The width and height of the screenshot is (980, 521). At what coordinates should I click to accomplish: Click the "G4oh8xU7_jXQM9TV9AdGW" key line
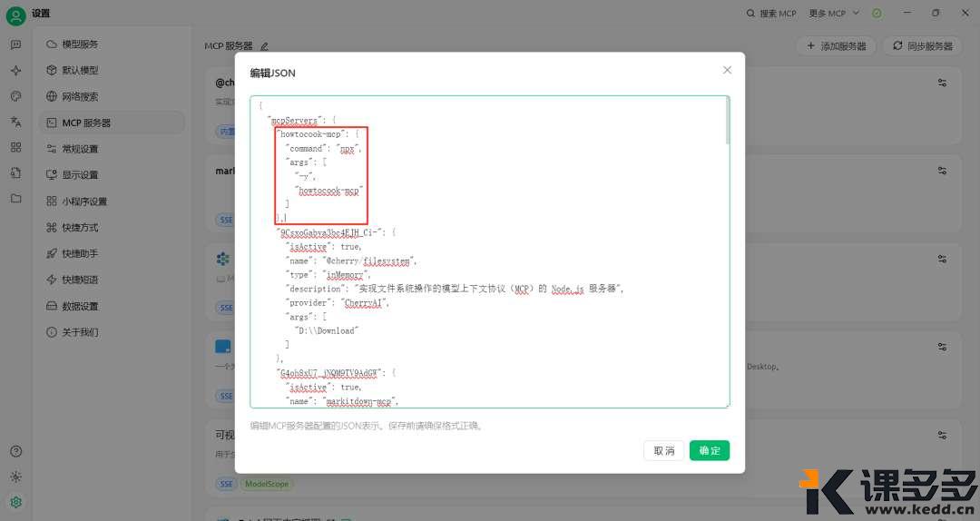(x=337, y=373)
